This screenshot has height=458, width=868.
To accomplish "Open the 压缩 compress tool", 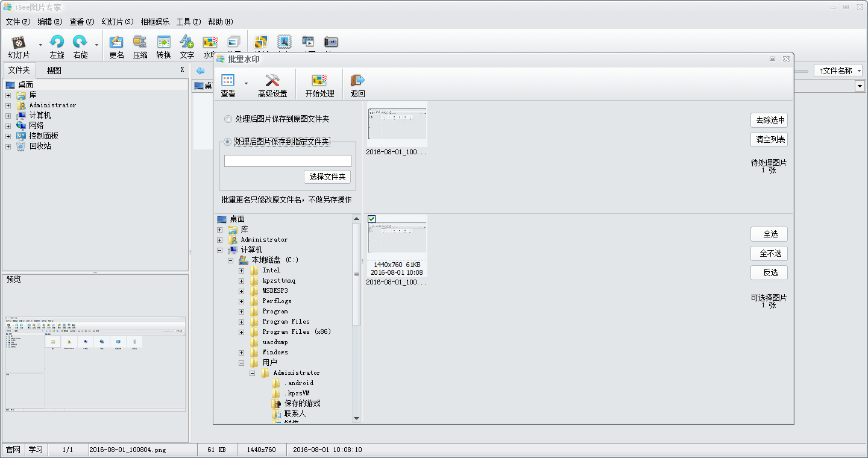I will (x=140, y=42).
